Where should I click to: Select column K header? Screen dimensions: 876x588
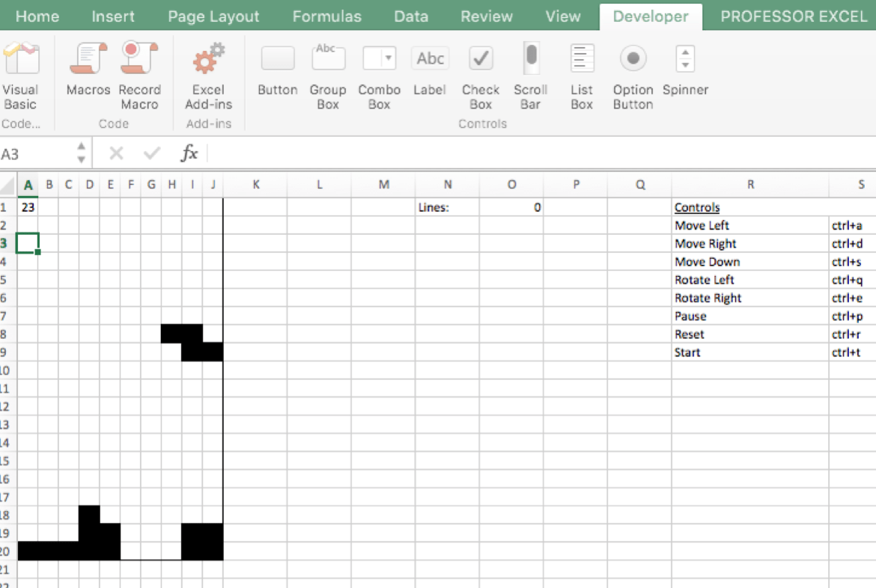255,185
